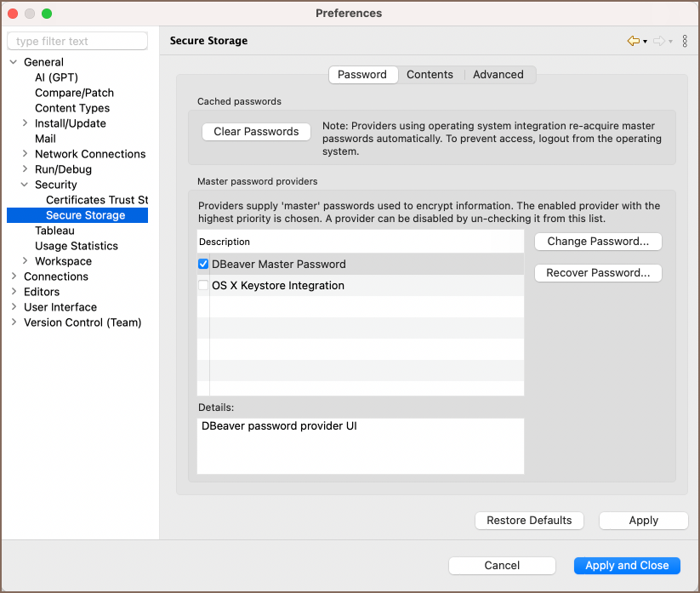
Task: Expand the Workspace node
Action: click(x=25, y=261)
